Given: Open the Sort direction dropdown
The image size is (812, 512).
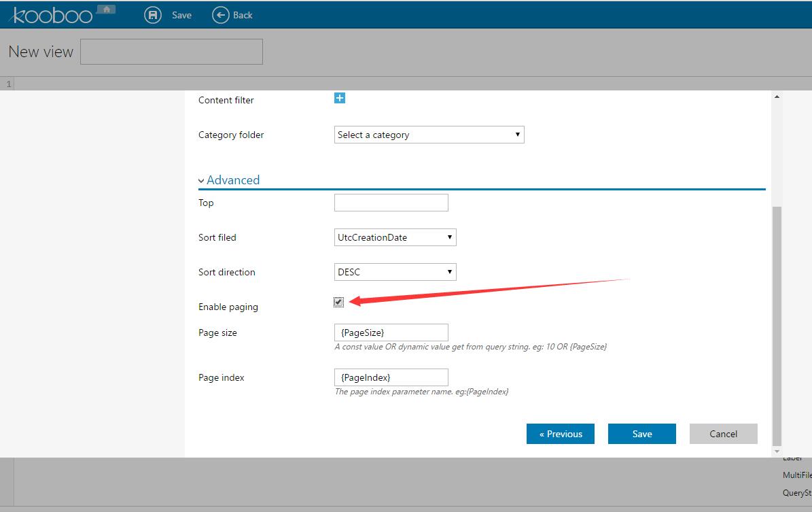Looking at the screenshot, I should 395,272.
